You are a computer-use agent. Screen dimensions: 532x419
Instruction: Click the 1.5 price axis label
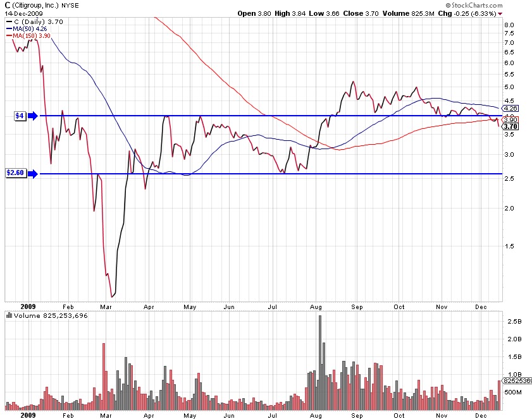coord(509,246)
